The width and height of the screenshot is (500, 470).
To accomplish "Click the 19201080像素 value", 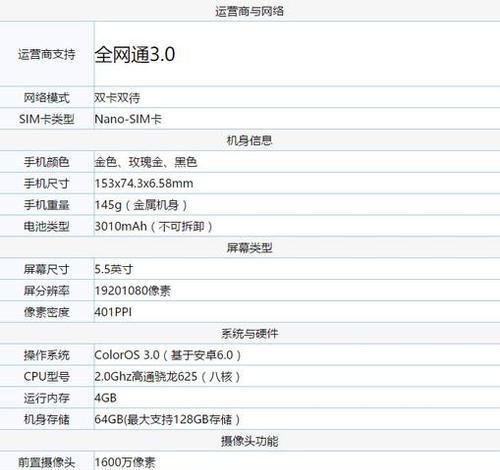I will pyautogui.click(x=132, y=291).
